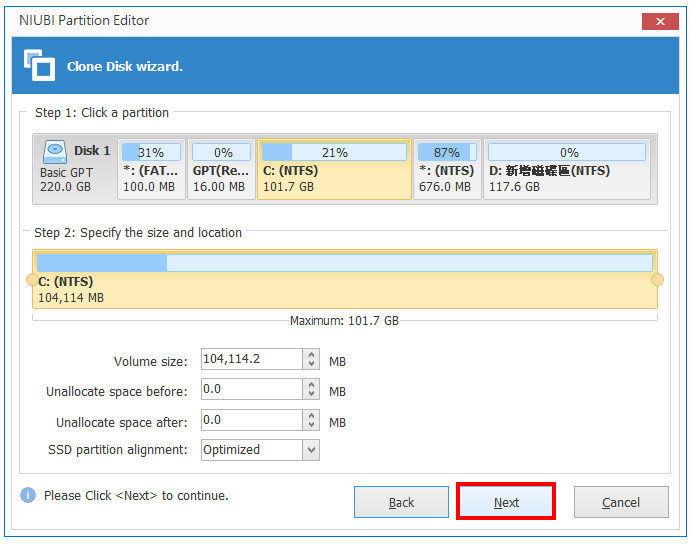The height and width of the screenshot is (544, 692).
Task: Select the D: 117.6 GB partition
Action: (x=567, y=169)
